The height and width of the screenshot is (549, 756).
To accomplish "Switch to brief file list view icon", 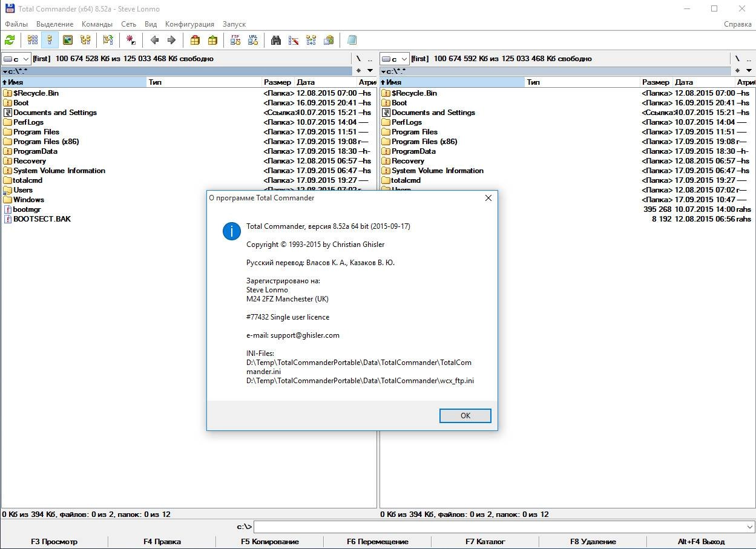I will coord(33,40).
